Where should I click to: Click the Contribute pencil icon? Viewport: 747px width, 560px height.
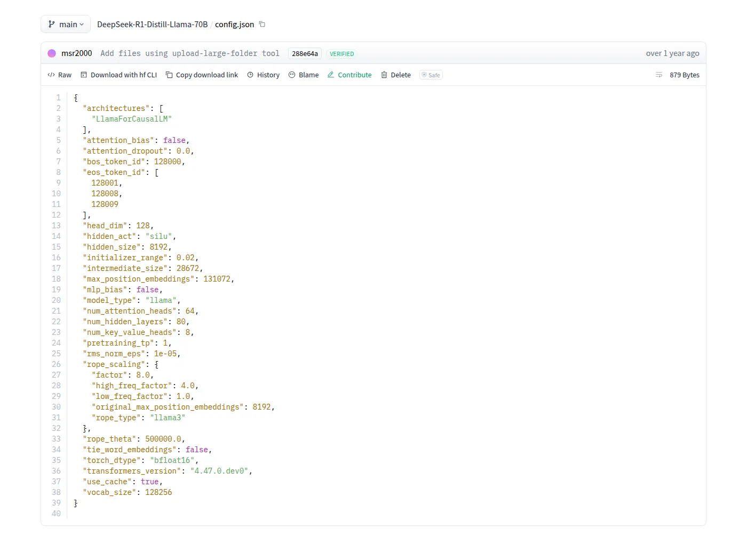pyautogui.click(x=331, y=75)
